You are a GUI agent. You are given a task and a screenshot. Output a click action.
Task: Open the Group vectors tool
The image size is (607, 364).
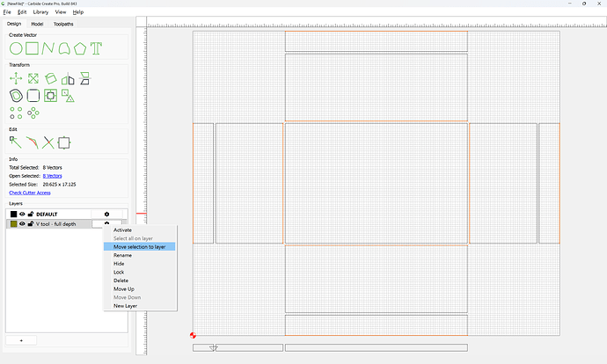click(68, 96)
